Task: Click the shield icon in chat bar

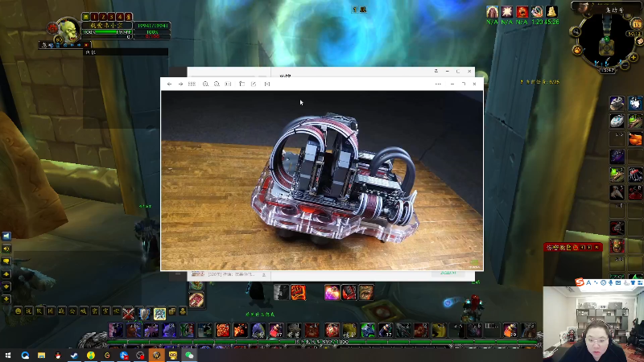Action: click(144, 314)
